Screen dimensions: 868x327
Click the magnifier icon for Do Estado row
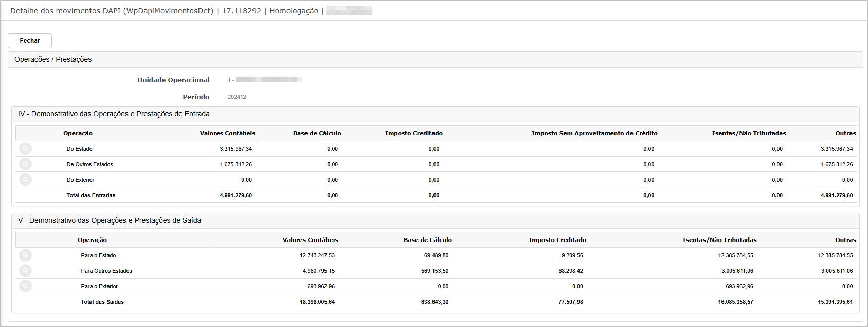point(25,149)
